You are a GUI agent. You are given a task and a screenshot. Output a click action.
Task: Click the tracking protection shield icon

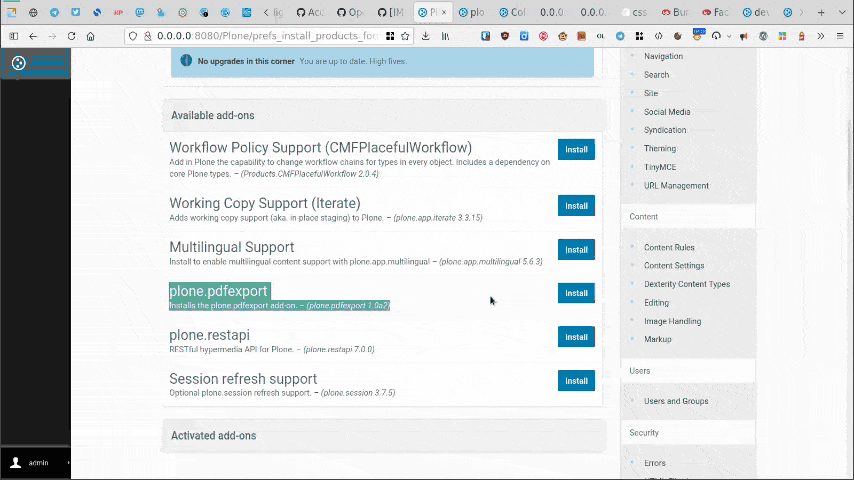[133, 36]
